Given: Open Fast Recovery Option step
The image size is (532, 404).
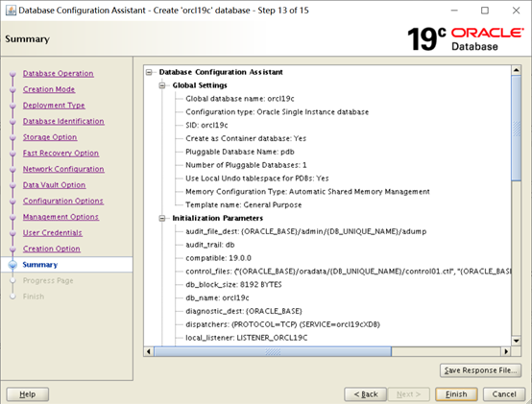Looking at the screenshot, I should tap(60, 154).
